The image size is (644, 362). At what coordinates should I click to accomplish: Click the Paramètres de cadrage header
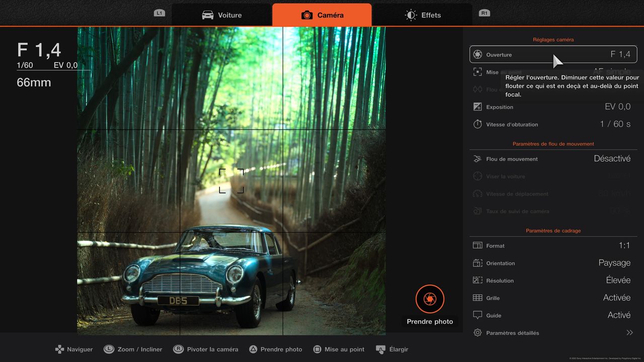click(x=553, y=231)
